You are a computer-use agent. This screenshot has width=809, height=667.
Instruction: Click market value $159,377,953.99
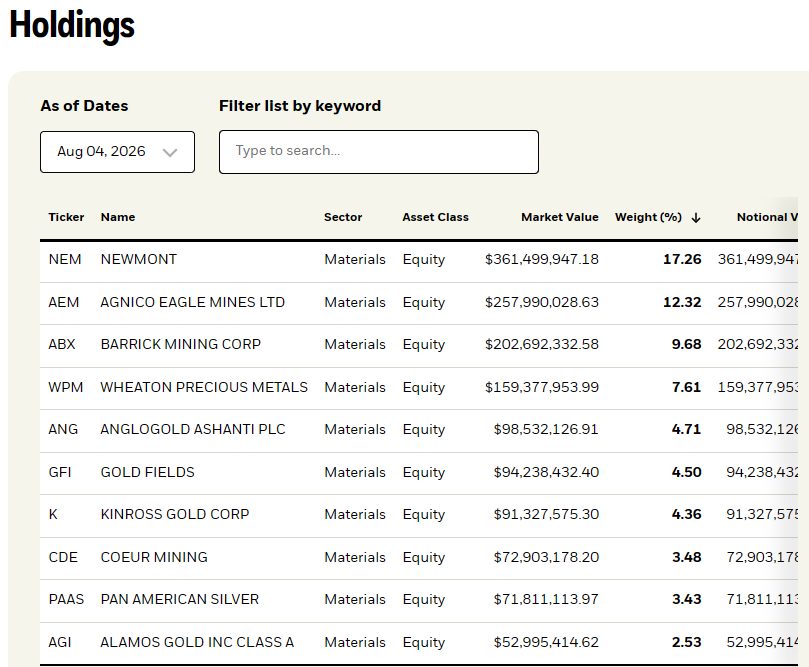542,387
